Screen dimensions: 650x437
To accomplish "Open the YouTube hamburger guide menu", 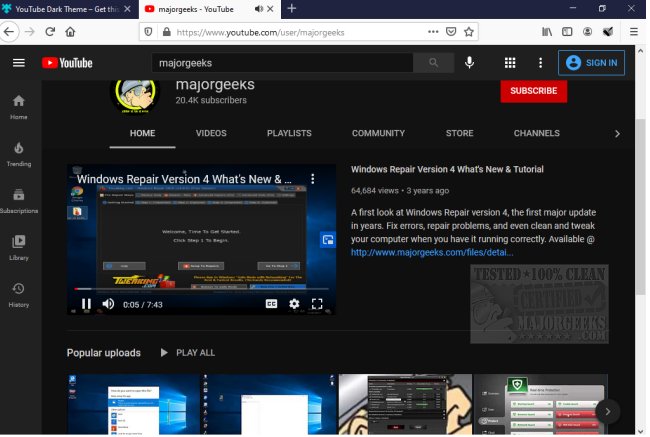I will click(19, 63).
